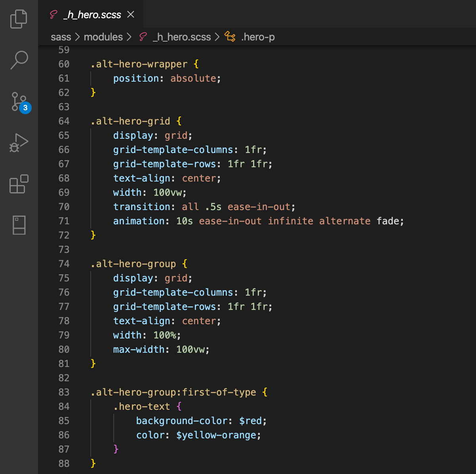Click the bottom database-style sidebar icon

pos(19,225)
